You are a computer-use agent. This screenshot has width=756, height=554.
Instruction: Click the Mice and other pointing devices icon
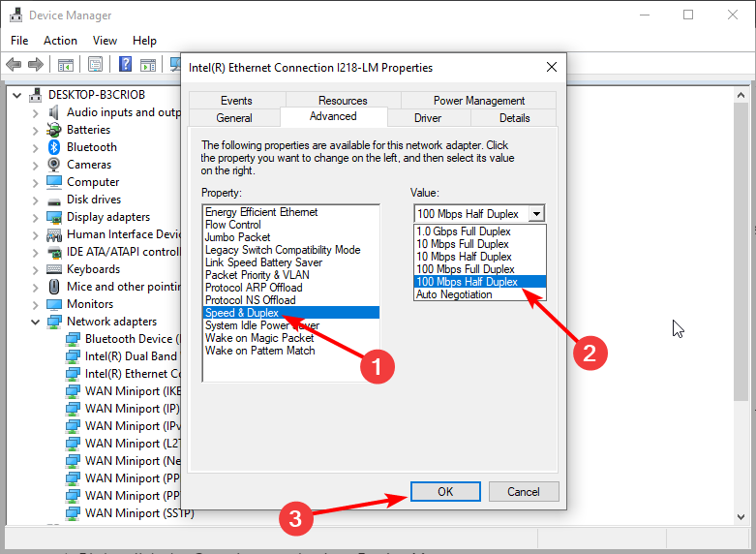(x=54, y=287)
